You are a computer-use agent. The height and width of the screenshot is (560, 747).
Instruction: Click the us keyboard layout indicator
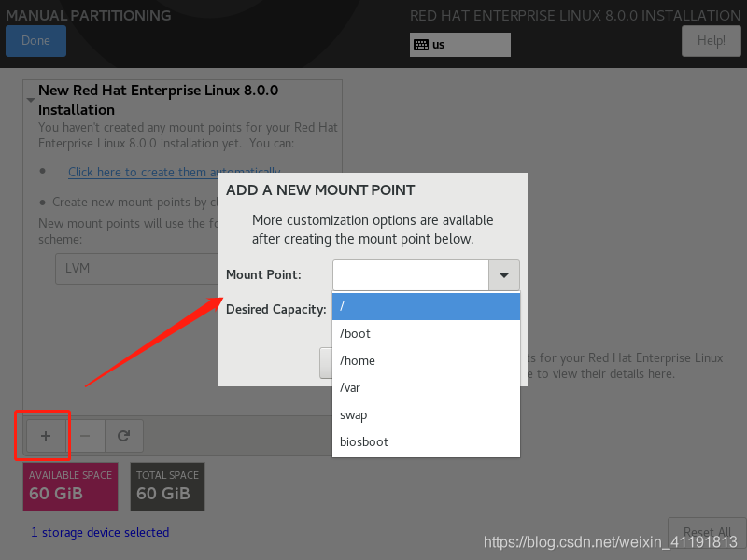coord(460,45)
